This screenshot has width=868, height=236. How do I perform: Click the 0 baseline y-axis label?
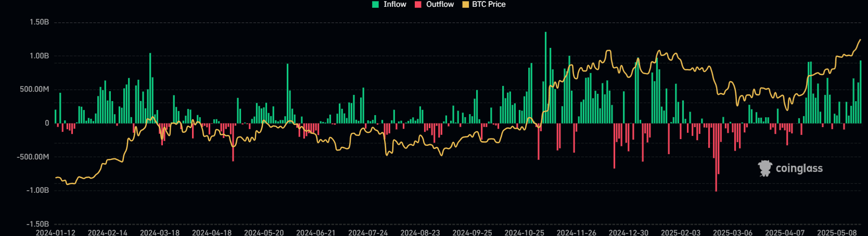(x=47, y=123)
